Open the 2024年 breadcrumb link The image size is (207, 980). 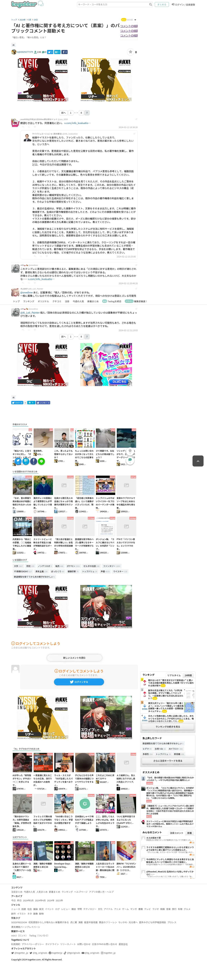[22, 20]
